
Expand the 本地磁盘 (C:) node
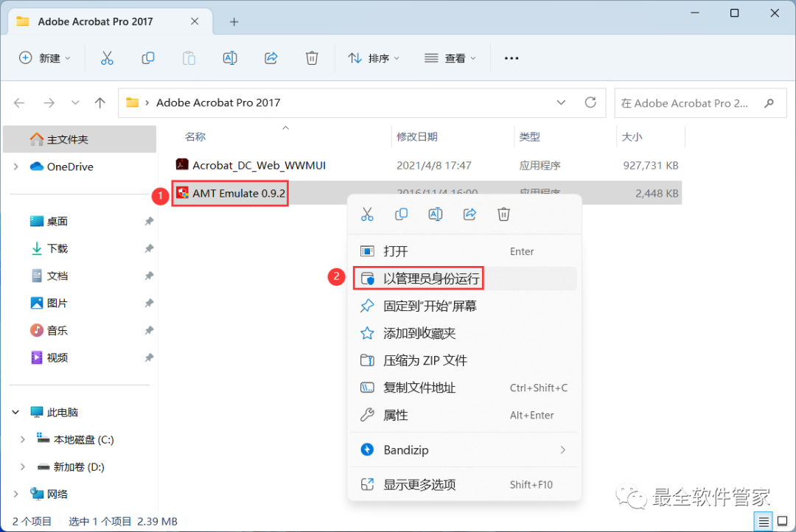22,440
